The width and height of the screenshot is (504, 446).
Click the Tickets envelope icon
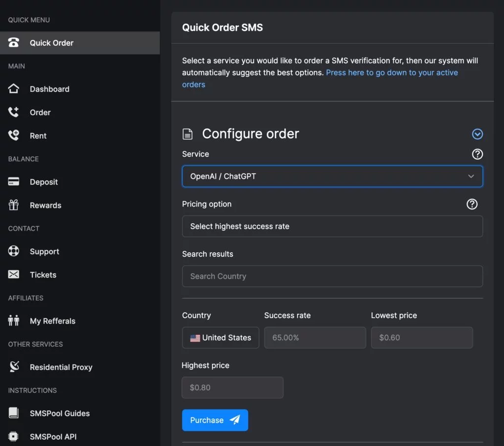click(x=14, y=275)
